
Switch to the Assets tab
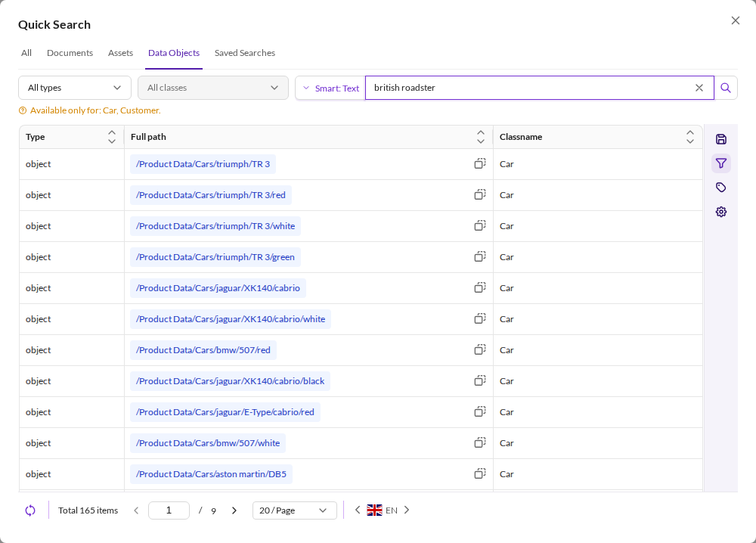tap(120, 53)
